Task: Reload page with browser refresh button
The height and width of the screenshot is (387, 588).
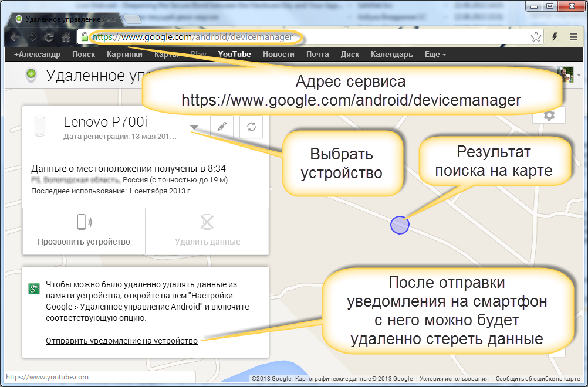Action: click(49, 37)
